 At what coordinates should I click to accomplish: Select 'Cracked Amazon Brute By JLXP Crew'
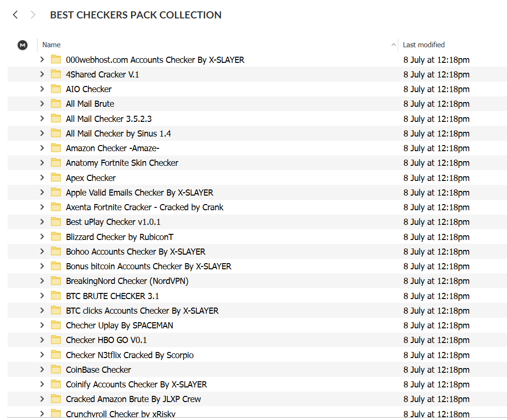click(133, 399)
